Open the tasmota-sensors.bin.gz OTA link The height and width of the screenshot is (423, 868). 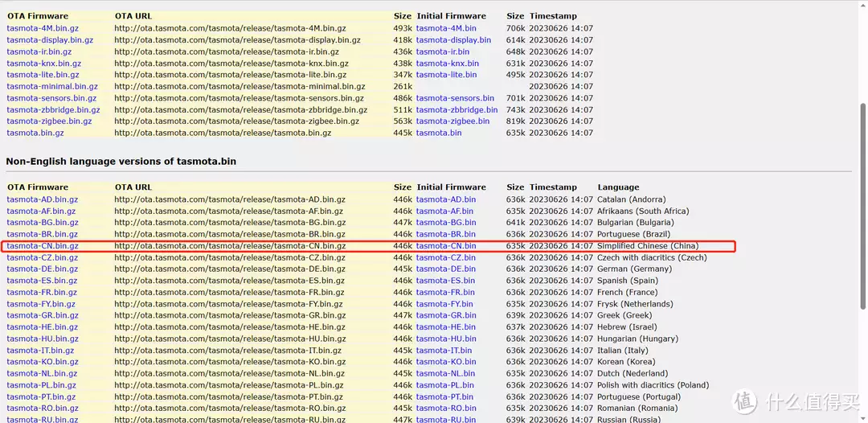coord(51,98)
